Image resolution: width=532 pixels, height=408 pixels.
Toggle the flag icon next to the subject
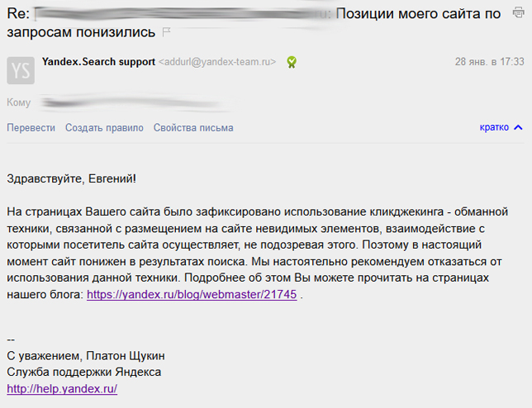(166, 32)
